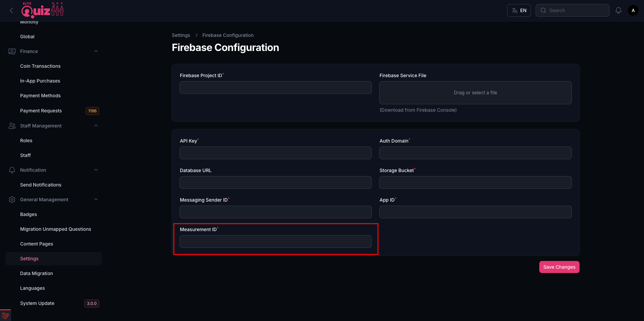Click the Firebase Configuration page heading
Image resolution: width=644 pixels, height=321 pixels.
coord(225,48)
